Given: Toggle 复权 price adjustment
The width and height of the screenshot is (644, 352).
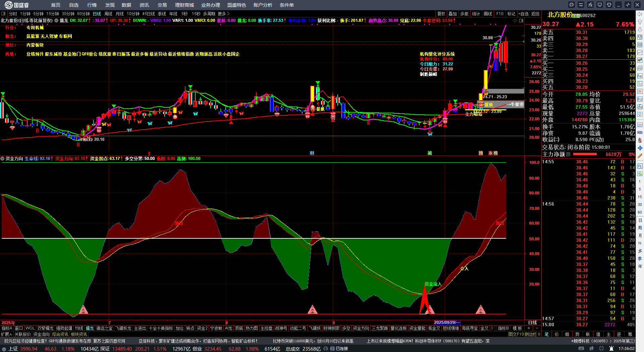Looking at the screenshot, I should (x=441, y=14).
